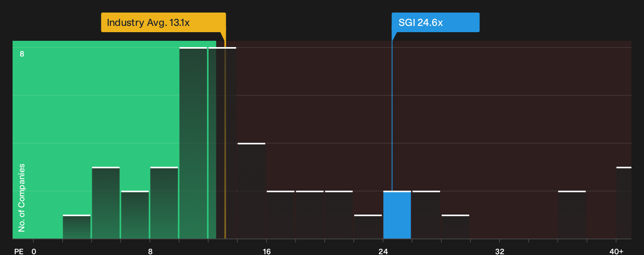Click the bar at the 40+ PE axis end

click(624, 203)
